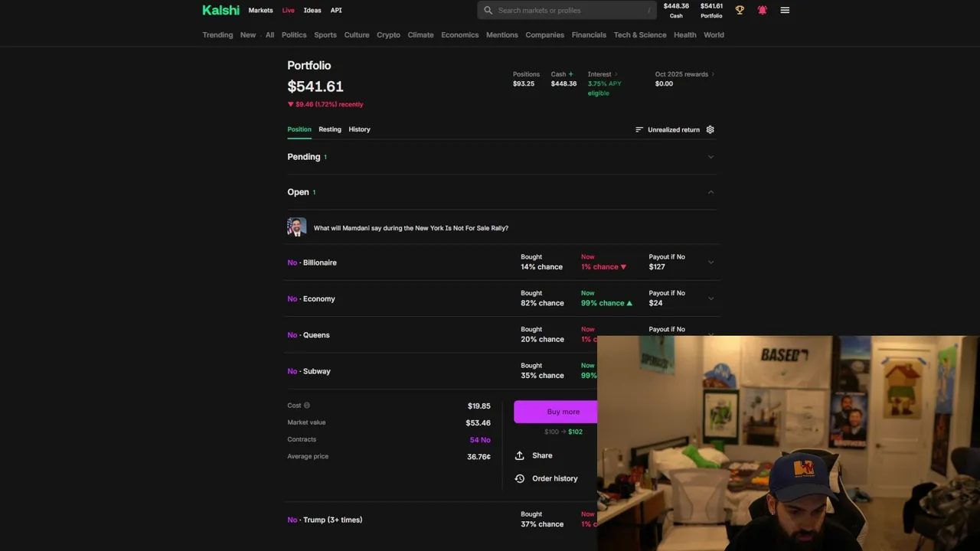Select the Economics category

tap(459, 34)
